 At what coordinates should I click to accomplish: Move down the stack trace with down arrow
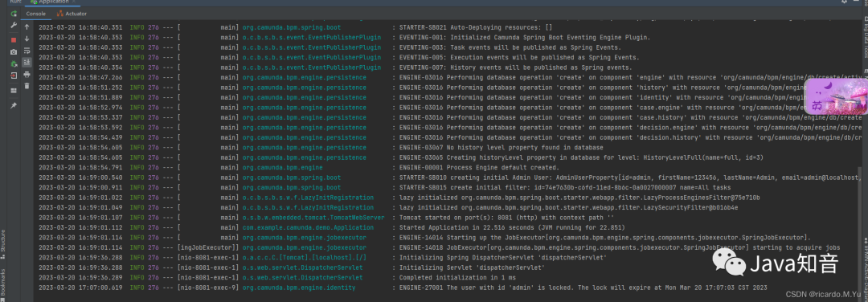[27, 39]
